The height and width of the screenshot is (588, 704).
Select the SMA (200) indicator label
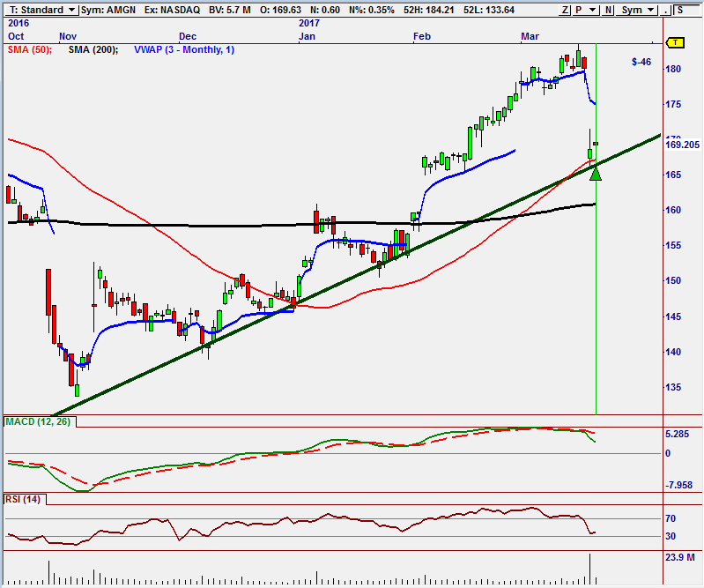[93, 50]
